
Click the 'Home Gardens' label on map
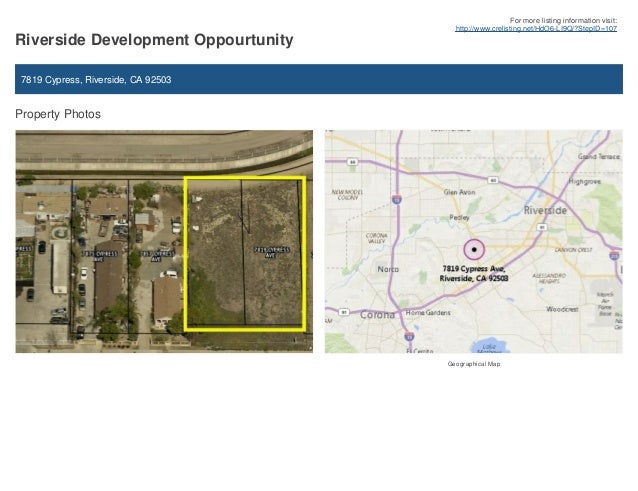pos(428,312)
